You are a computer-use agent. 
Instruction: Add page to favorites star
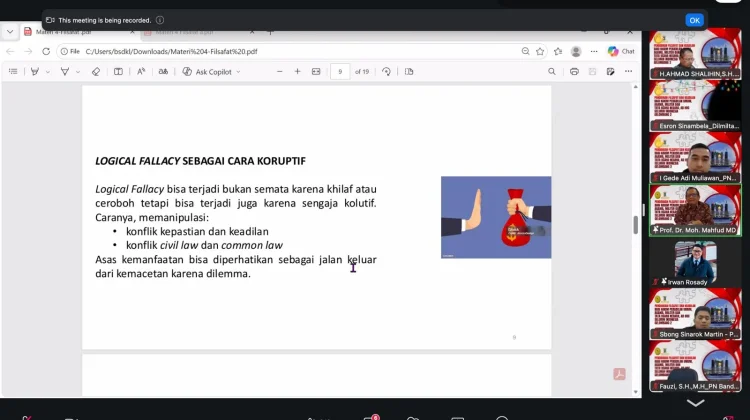pyautogui.click(x=540, y=51)
